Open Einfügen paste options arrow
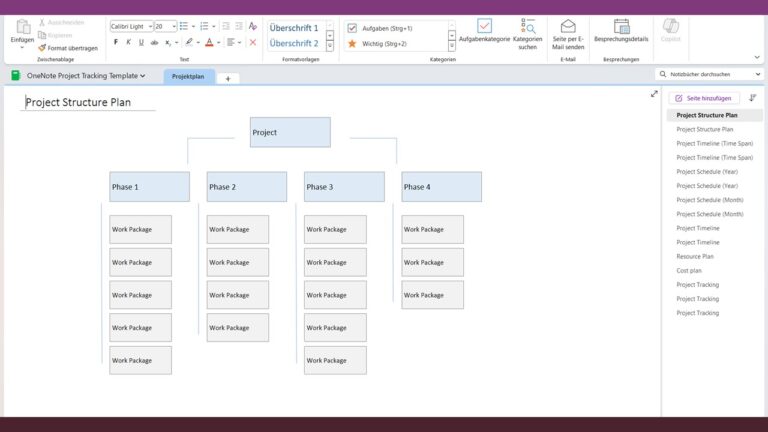The height and width of the screenshot is (432, 768). [x=22, y=48]
